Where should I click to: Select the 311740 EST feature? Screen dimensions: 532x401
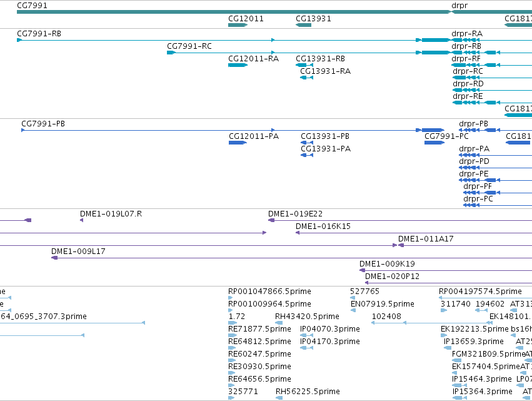(x=455, y=304)
